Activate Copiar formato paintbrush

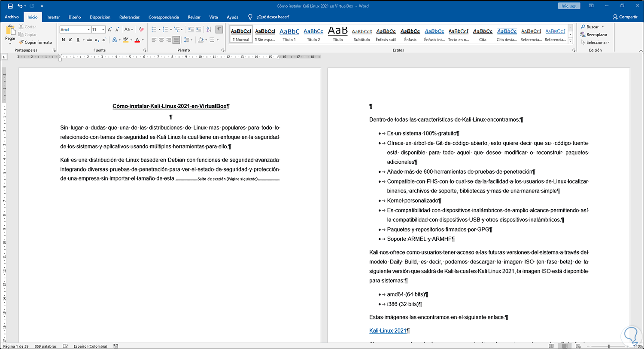coord(35,43)
